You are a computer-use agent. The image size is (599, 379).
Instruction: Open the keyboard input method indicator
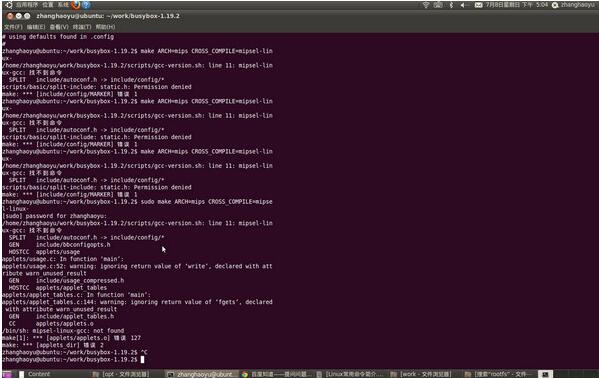[x=438, y=5]
